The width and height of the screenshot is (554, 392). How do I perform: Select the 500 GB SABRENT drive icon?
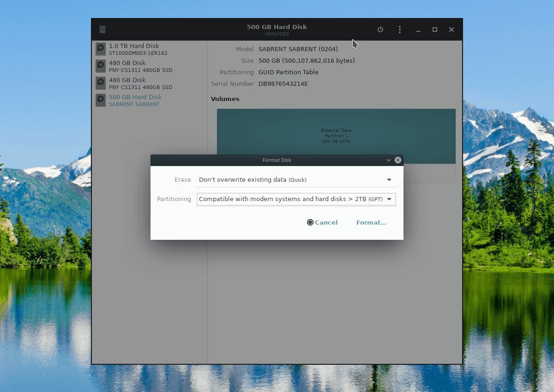click(100, 100)
